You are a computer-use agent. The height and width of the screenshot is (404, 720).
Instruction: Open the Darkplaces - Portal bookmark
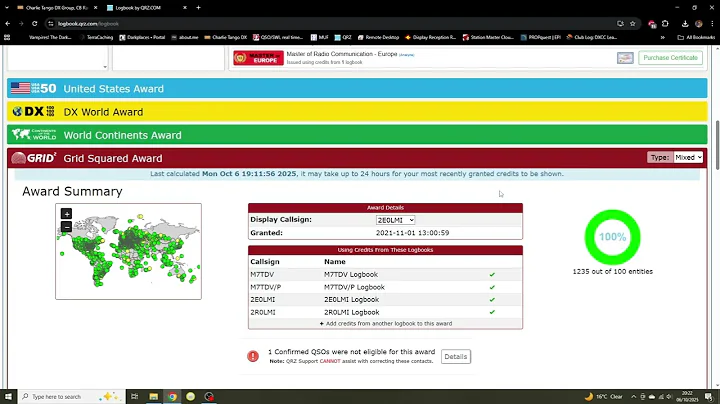[x=142, y=37]
